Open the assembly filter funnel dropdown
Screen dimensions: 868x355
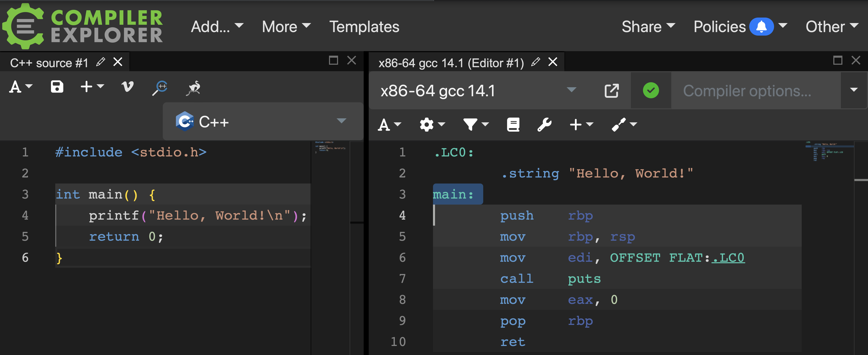pyautogui.click(x=475, y=125)
